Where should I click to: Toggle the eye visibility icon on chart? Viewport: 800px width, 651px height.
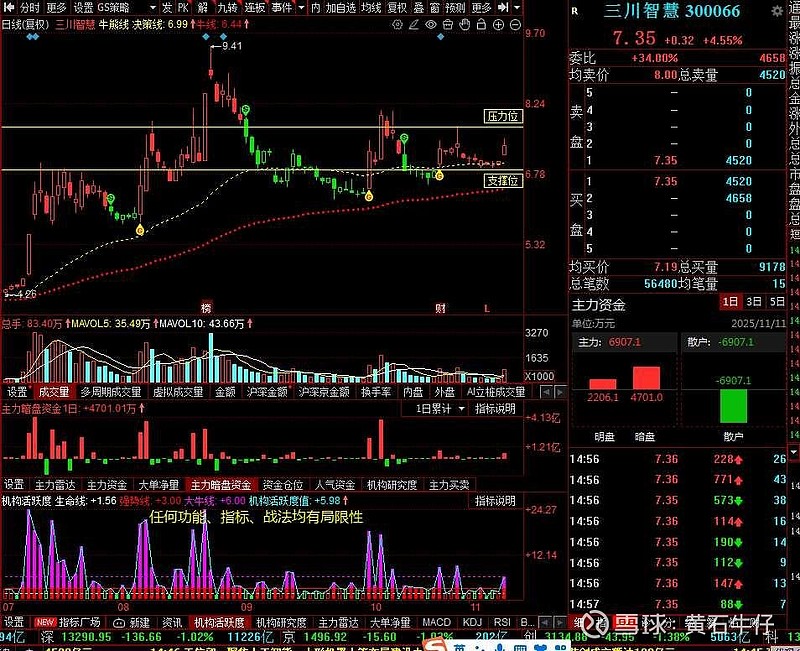[x=431, y=24]
